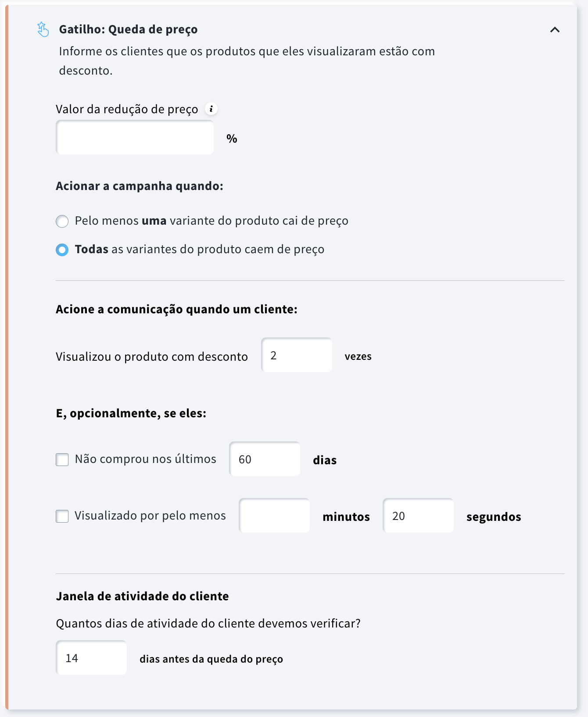This screenshot has width=588, height=717.
Task: Click the 'Visualizado por pelo menos' label
Action: [x=150, y=516]
